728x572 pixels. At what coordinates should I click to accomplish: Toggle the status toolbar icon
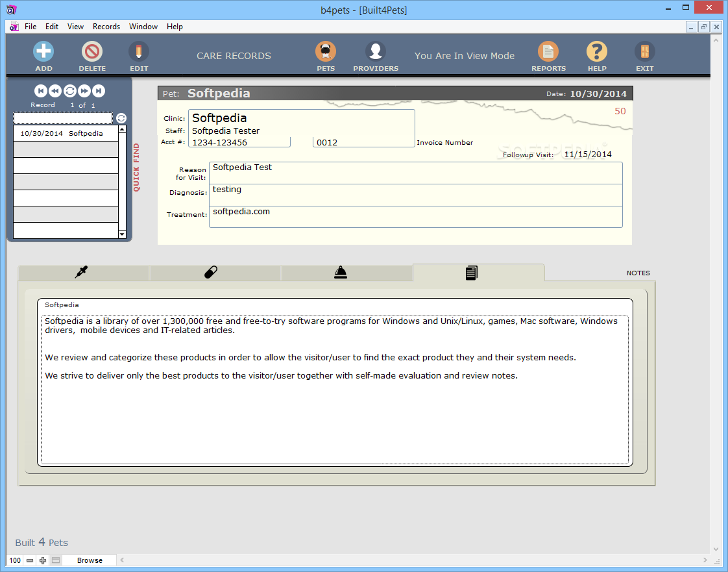click(56, 560)
